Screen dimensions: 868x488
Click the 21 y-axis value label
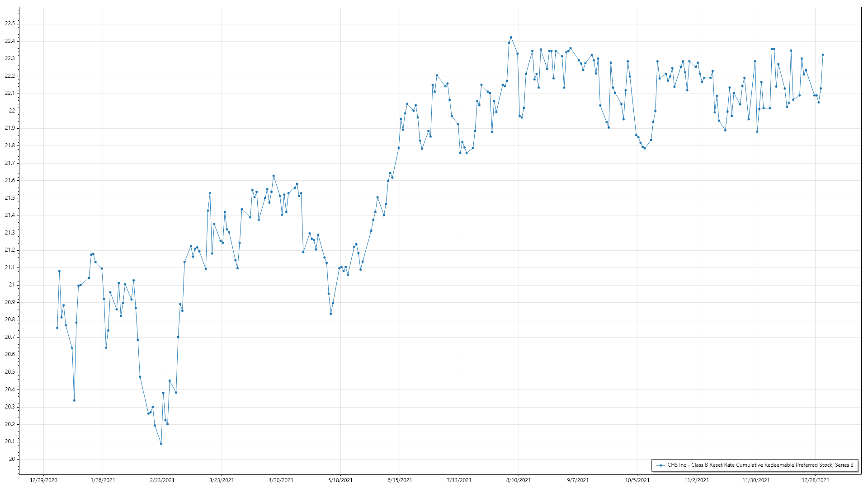click(x=12, y=285)
